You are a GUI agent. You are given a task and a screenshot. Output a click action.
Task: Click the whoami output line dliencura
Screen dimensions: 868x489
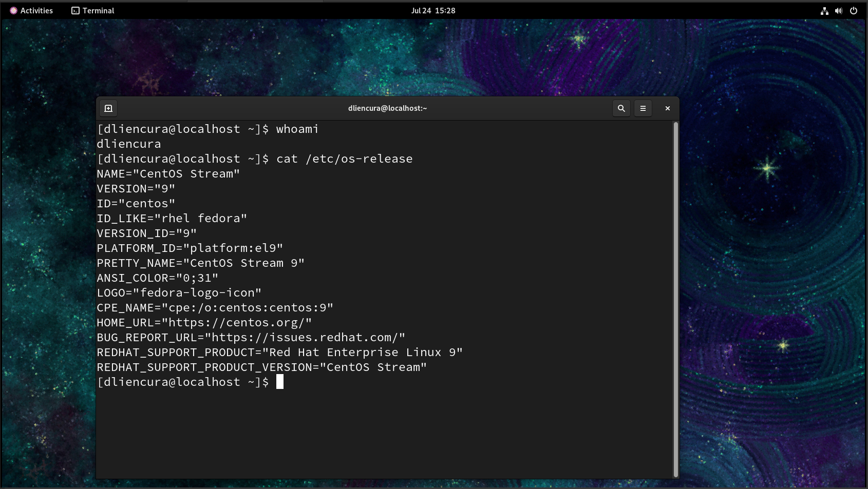(129, 144)
